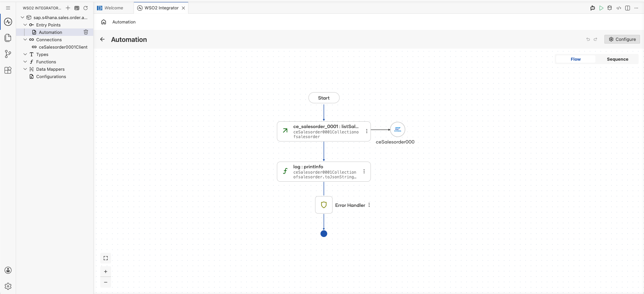Click the ceSalesorder connection circle icon
644x294 pixels.
pos(398,129)
